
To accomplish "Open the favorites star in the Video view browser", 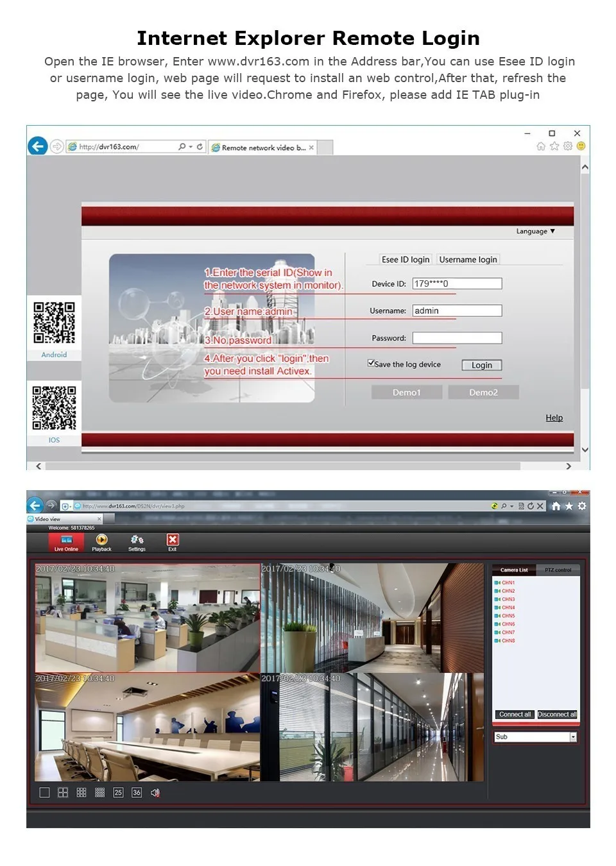I will [569, 506].
